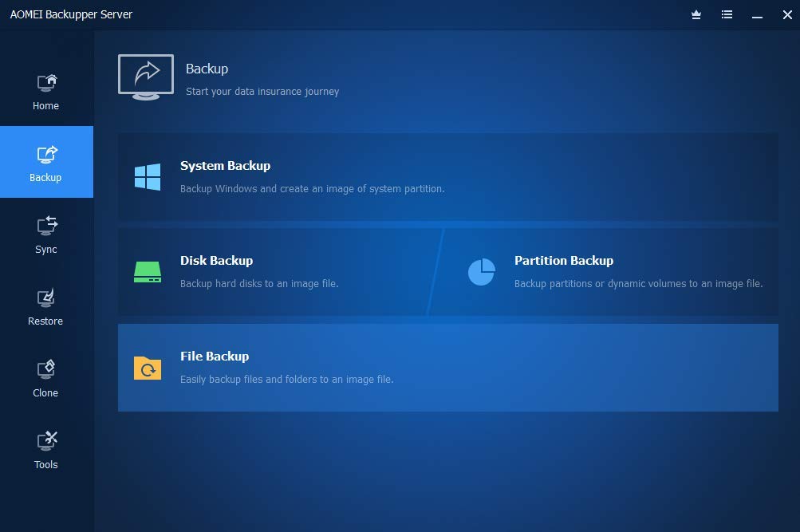The image size is (800, 532).
Task: Click 'Backup Windows and create an image' description
Action: (x=312, y=189)
